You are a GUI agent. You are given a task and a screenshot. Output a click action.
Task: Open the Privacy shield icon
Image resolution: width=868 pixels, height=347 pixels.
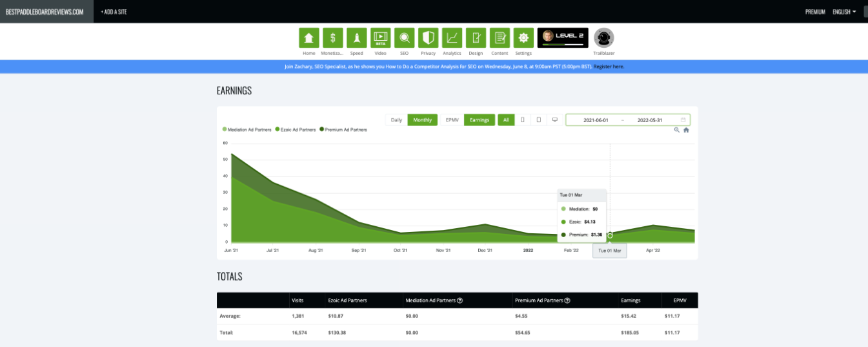[x=428, y=37]
